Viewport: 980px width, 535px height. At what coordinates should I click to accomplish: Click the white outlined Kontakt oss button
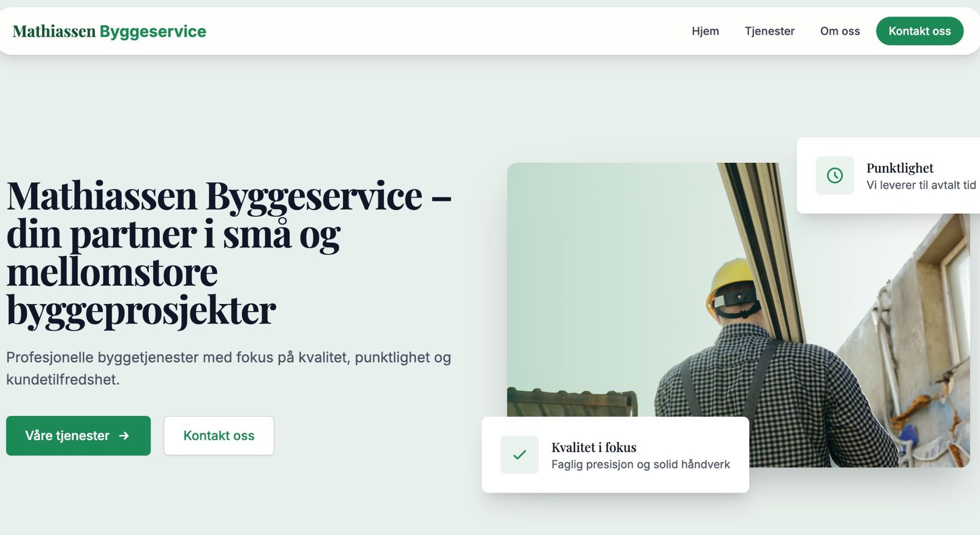[219, 436]
